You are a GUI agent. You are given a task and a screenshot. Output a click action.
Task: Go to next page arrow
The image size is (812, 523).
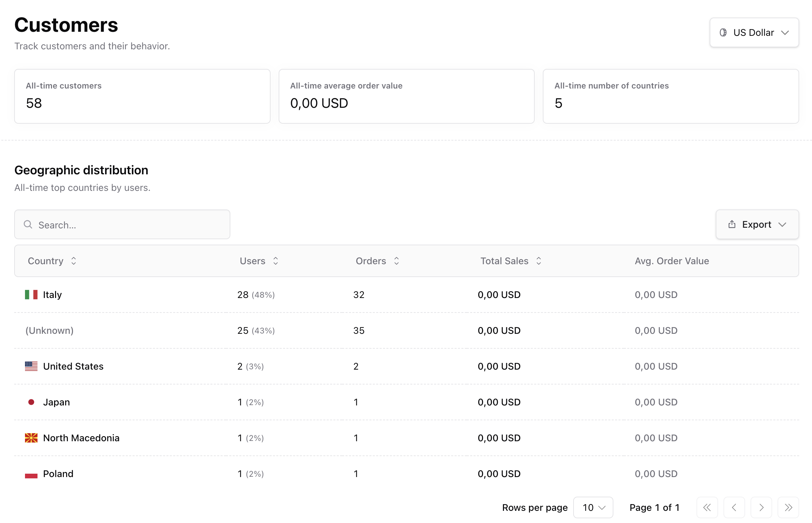[761, 507]
